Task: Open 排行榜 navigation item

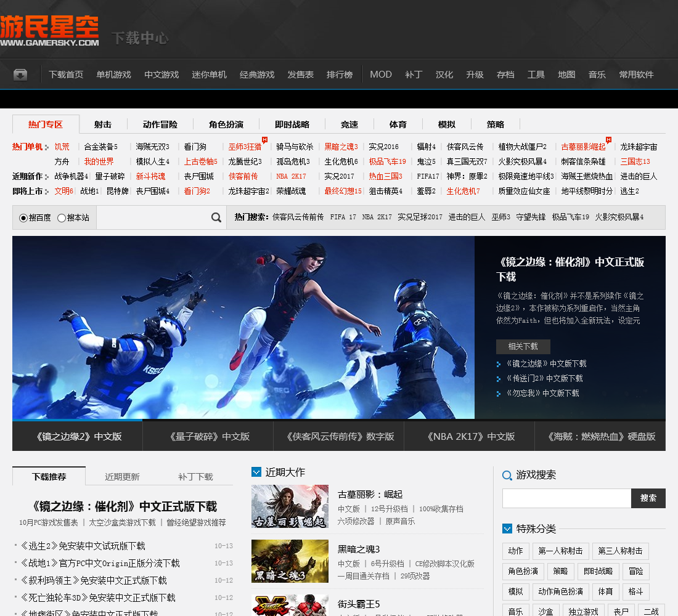Action: [340, 75]
